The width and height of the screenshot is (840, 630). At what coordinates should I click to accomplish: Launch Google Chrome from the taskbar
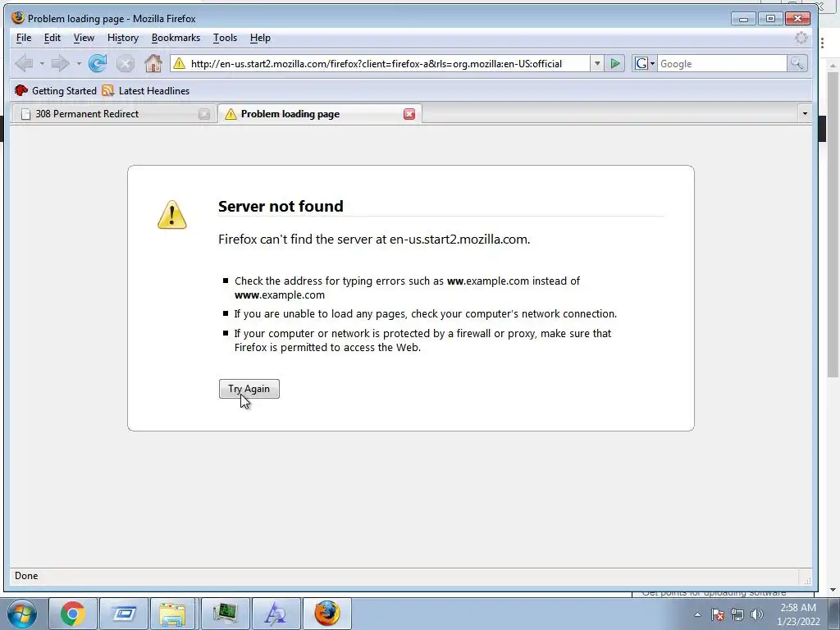[x=73, y=614]
